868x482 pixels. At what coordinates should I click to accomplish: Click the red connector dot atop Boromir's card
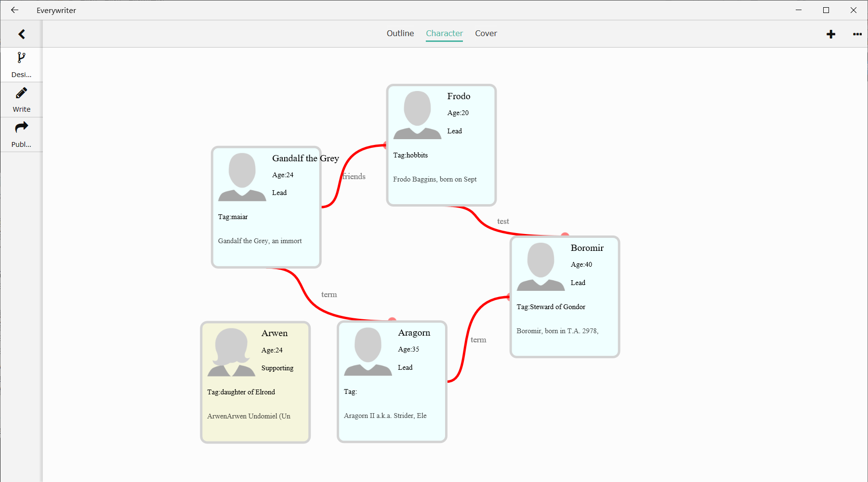pyautogui.click(x=565, y=235)
